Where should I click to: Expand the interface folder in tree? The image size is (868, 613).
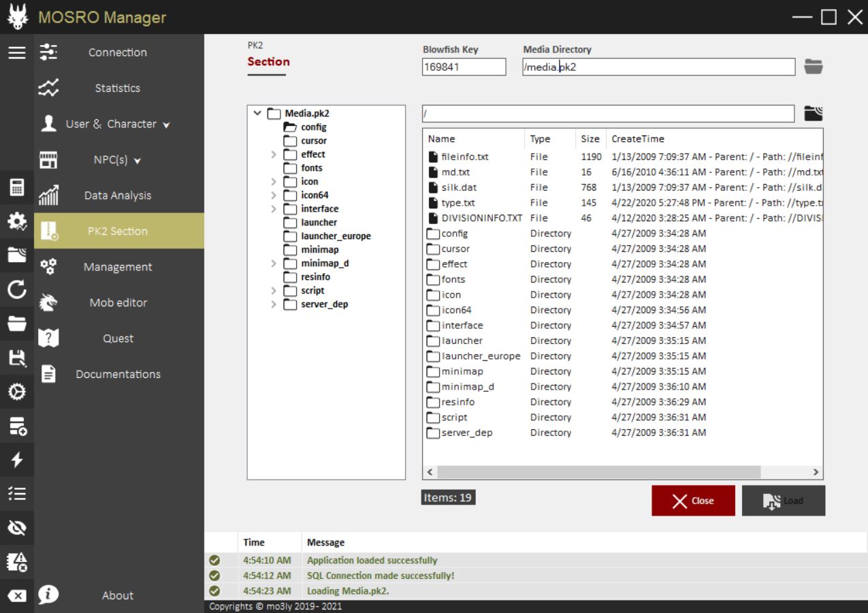pos(274,209)
